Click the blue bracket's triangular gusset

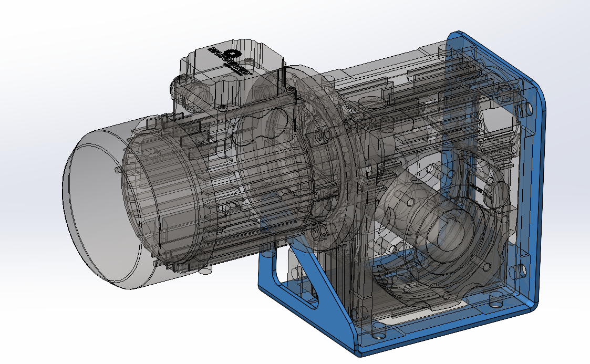(311, 273)
